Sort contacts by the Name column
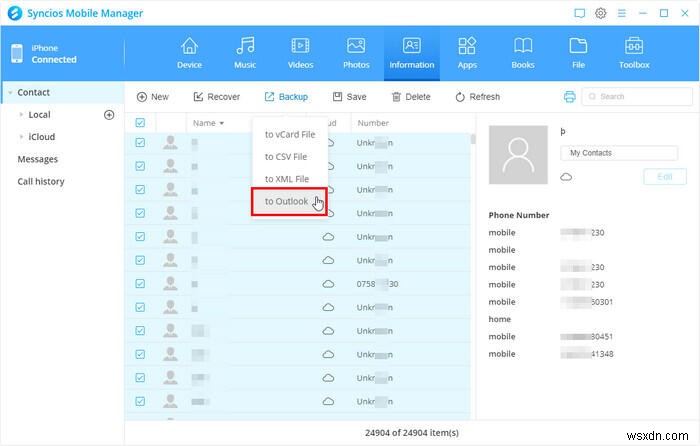700x446 pixels. point(208,123)
